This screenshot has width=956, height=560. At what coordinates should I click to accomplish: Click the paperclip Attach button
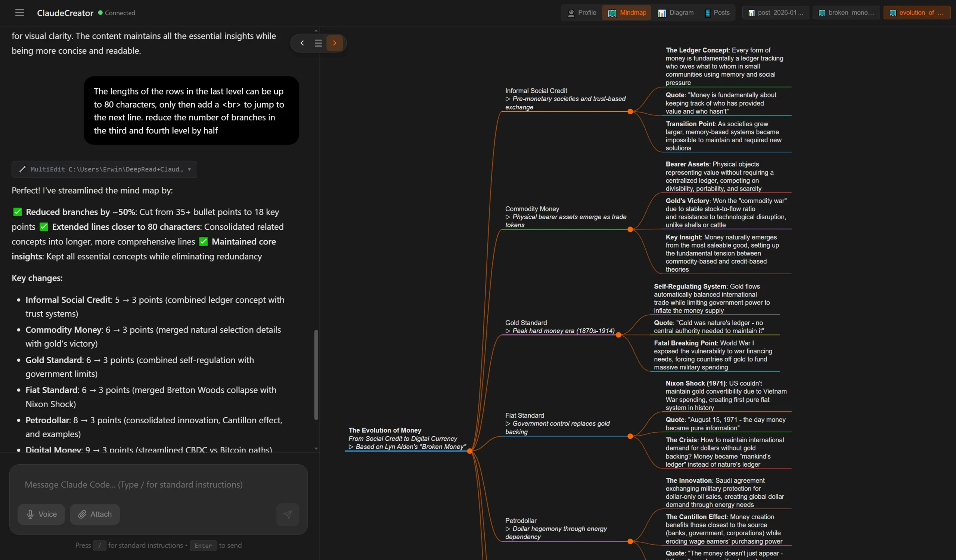click(x=94, y=514)
